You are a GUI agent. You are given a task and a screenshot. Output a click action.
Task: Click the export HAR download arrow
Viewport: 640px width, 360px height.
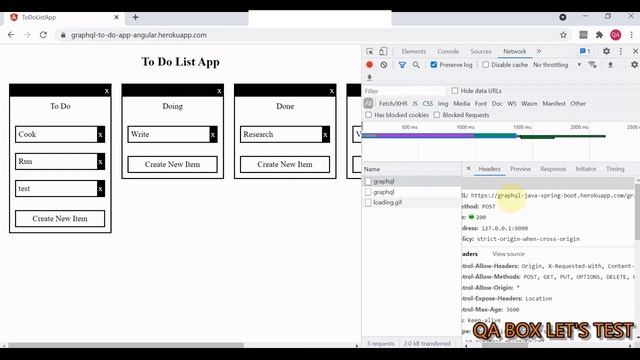coord(369,77)
